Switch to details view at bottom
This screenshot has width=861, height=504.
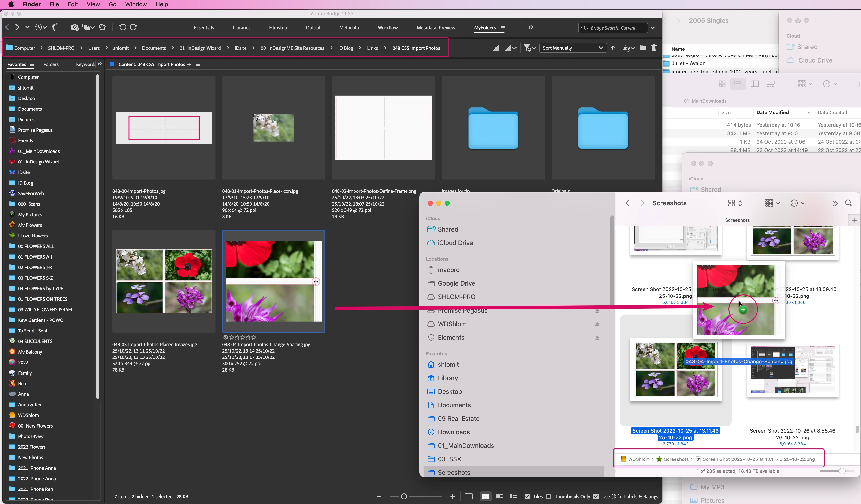499,496
